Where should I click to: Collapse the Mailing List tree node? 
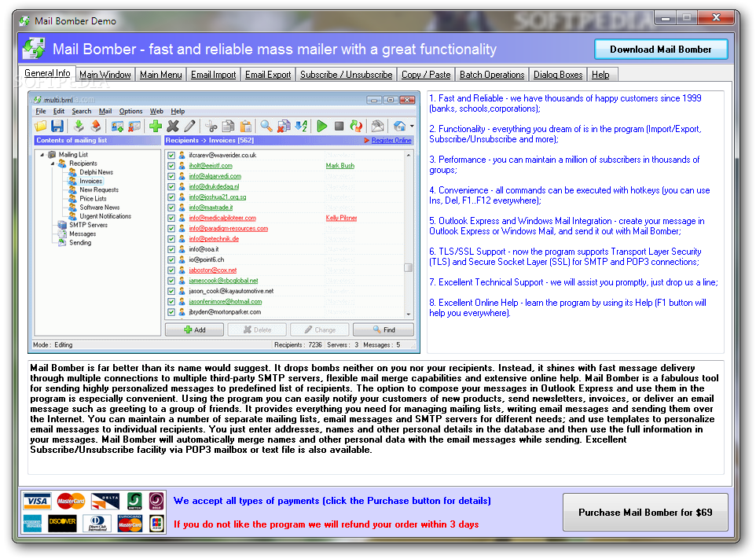pos(42,155)
